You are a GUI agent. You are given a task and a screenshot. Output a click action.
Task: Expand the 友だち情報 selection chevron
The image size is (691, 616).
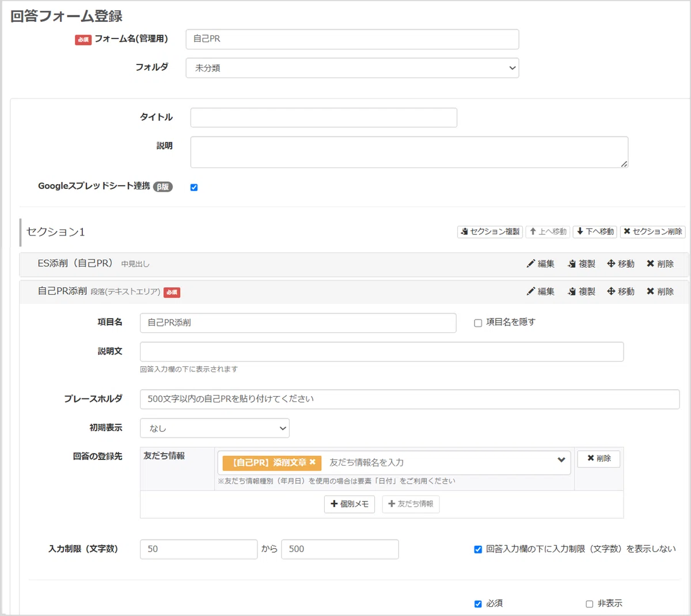point(561,460)
